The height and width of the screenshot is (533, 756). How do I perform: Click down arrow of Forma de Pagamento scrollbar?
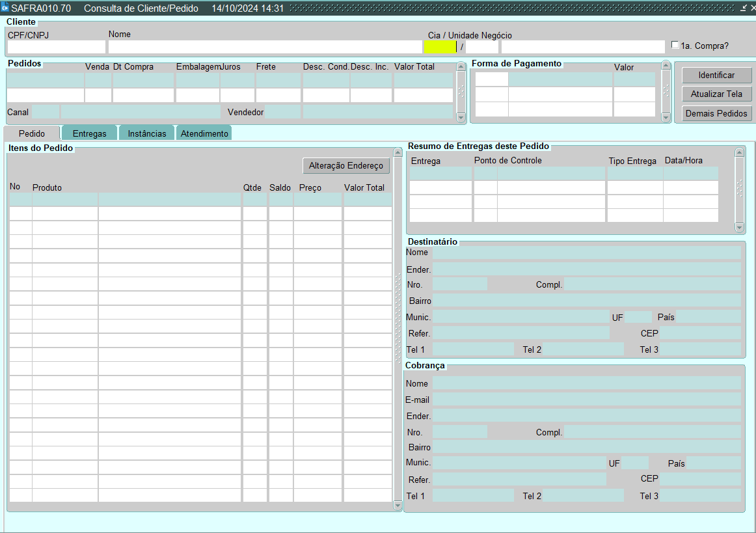(666, 117)
